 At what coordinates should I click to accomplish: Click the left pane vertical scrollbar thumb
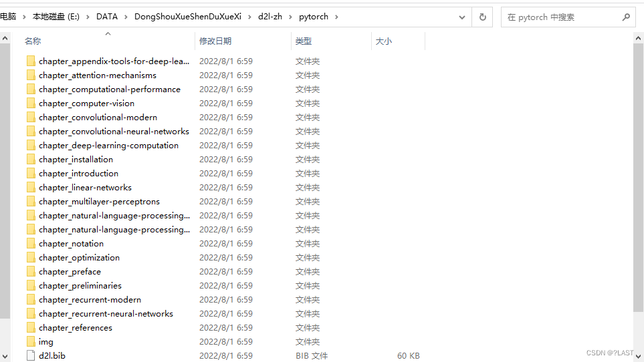(5, 181)
